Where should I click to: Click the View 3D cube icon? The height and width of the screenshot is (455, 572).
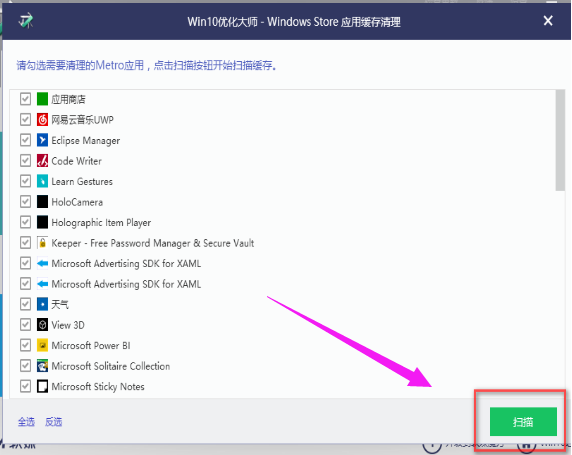pos(42,324)
